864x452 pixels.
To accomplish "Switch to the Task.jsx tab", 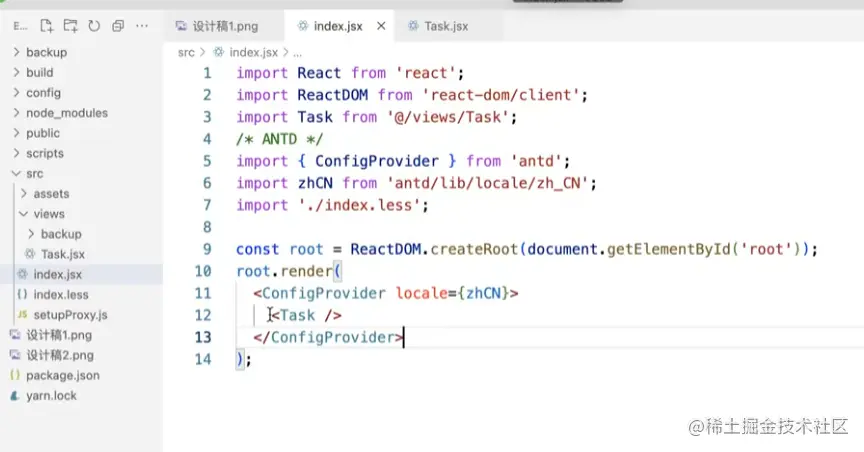I will [446, 26].
